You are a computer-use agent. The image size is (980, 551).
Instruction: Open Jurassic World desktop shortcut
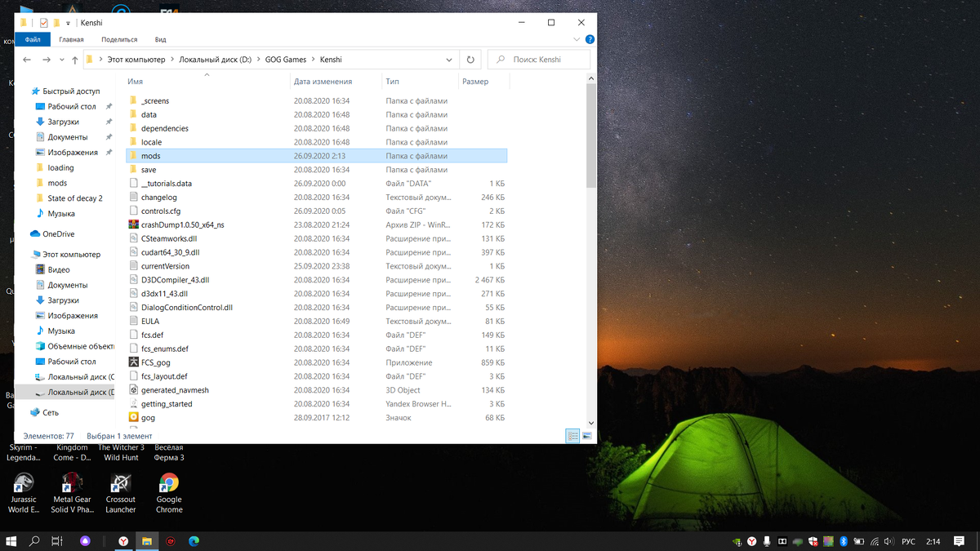tap(24, 493)
